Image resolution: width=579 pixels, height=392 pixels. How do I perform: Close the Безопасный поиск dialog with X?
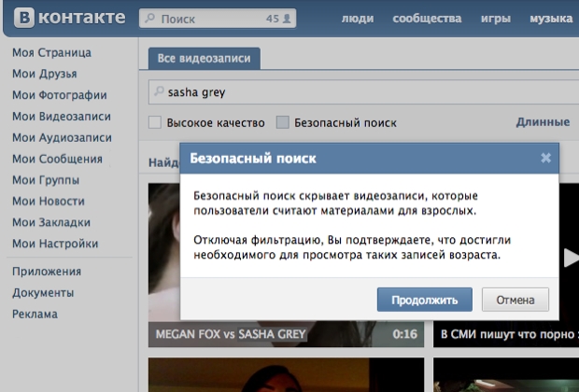click(x=545, y=158)
